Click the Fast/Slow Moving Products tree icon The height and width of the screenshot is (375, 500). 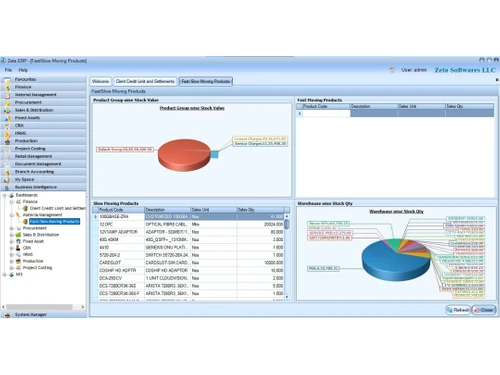coord(25,221)
